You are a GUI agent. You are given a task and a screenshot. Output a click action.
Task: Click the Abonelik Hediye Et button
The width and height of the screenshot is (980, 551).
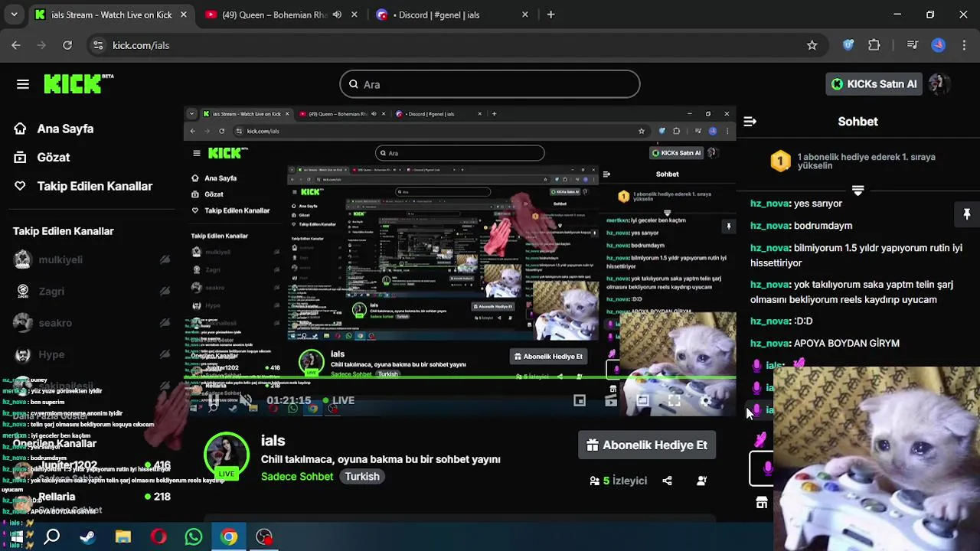[x=647, y=445]
